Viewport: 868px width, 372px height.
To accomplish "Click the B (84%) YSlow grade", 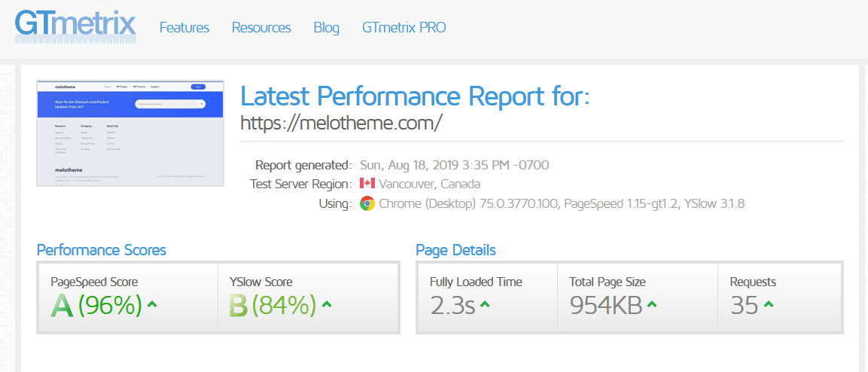I will pos(273,305).
